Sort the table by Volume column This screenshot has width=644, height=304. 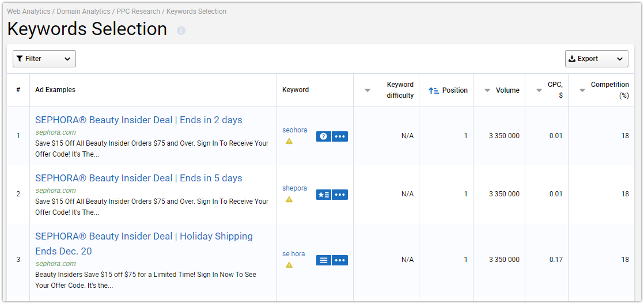tap(502, 90)
